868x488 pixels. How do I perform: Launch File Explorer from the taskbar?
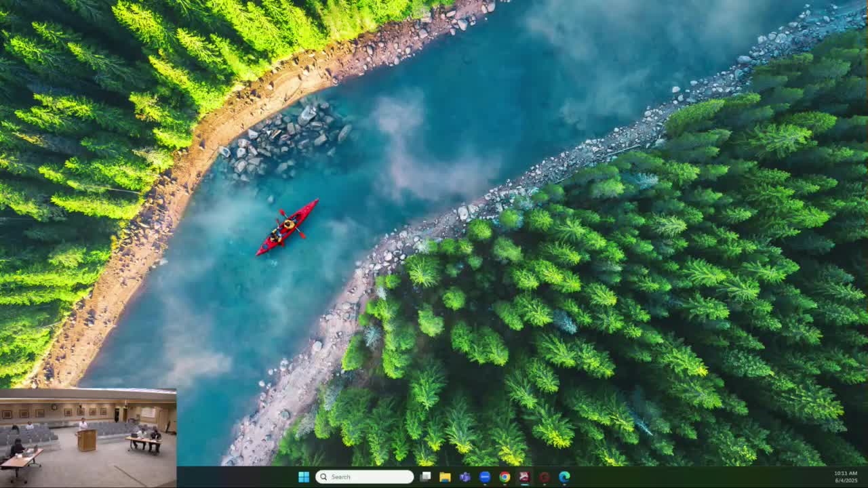click(445, 476)
